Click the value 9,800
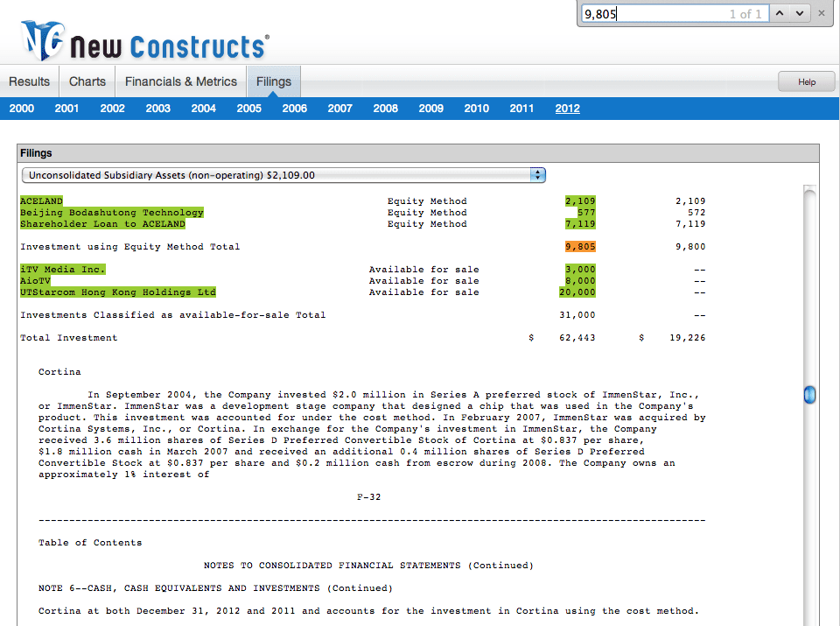840x626 pixels. tap(690, 247)
